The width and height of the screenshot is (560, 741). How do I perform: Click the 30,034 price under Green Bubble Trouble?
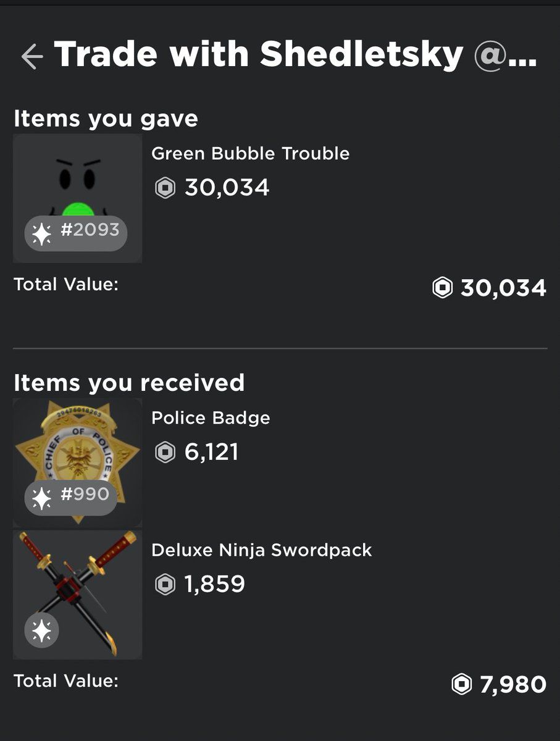coord(227,188)
